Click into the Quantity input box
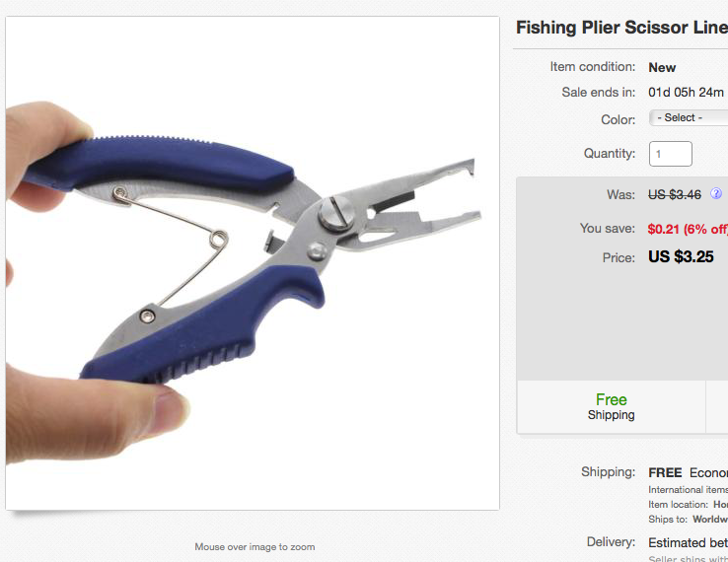The width and height of the screenshot is (728, 562). (671, 154)
